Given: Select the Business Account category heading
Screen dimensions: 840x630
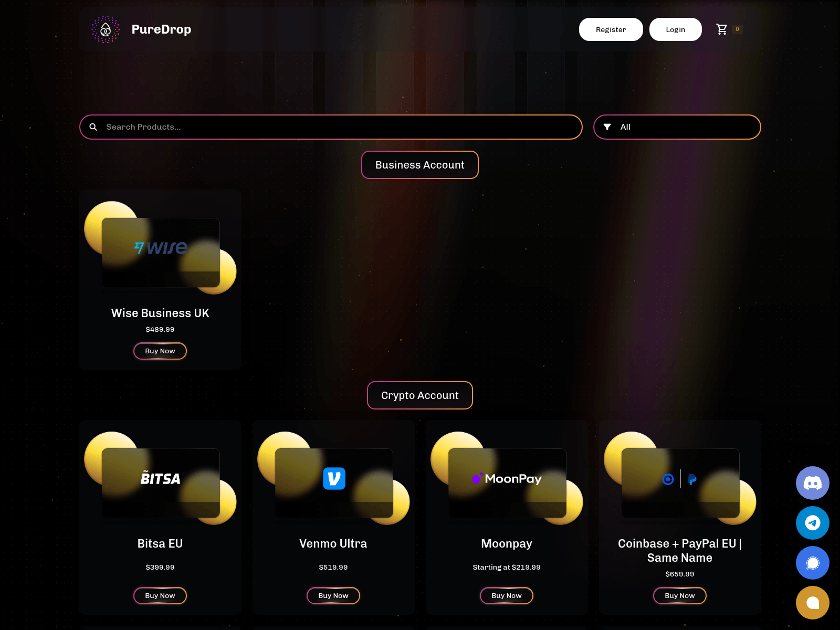Looking at the screenshot, I should click(419, 165).
